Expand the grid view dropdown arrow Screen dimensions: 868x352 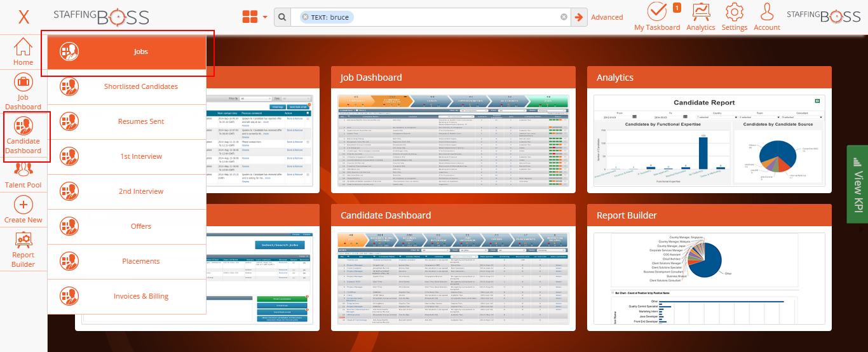tap(265, 17)
